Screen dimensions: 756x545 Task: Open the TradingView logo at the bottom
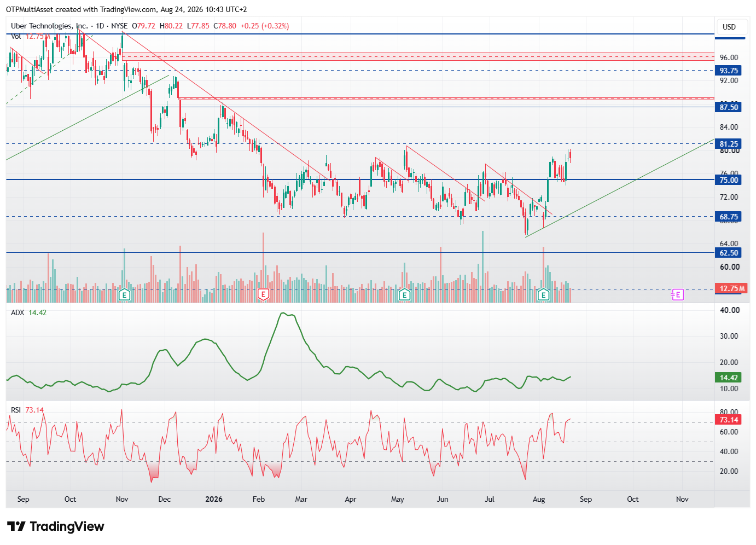[x=56, y=526]
